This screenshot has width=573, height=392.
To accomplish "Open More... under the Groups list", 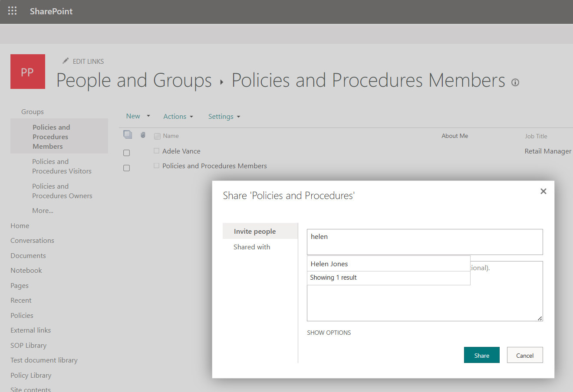I will [x=43, y=210].
